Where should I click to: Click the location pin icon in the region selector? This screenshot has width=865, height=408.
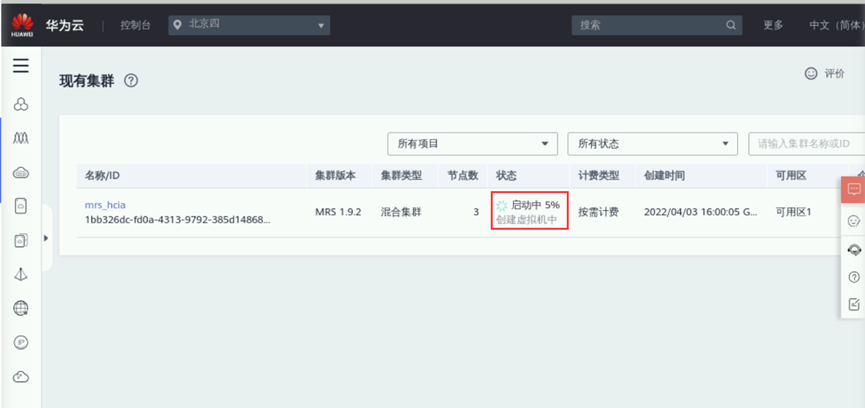pos(178,25)
